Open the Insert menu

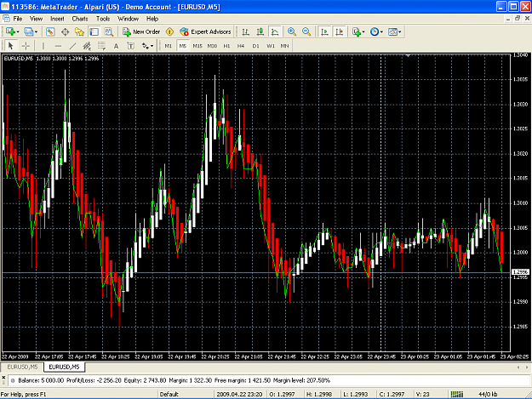pyautogui.click(x=57, y=19)
